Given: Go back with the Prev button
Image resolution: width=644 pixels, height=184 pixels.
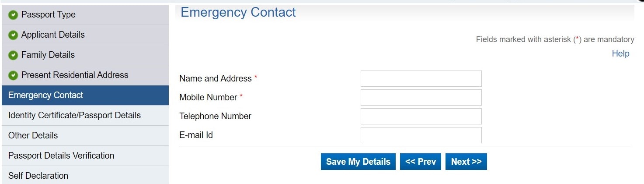Looking at the screenshot, I should 420,162.
